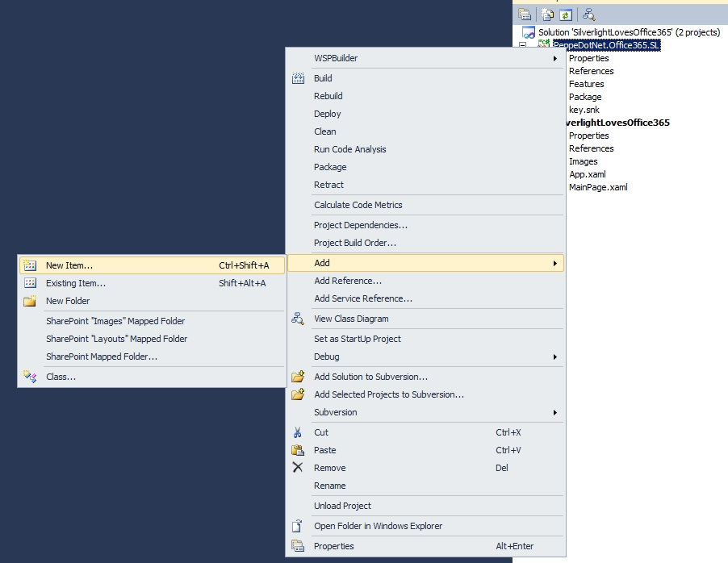Select the bold SilverlightLovesOffice365 project node

click(x=618, y=123)
